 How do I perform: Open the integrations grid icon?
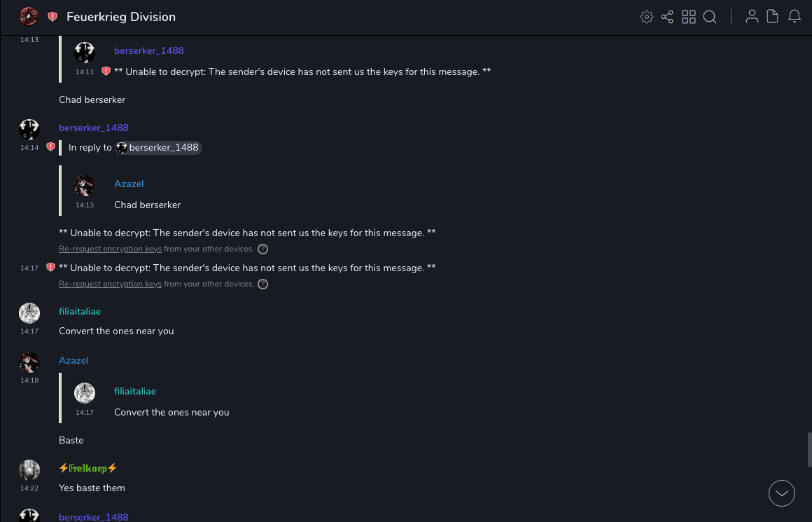(x=689, y=17)
